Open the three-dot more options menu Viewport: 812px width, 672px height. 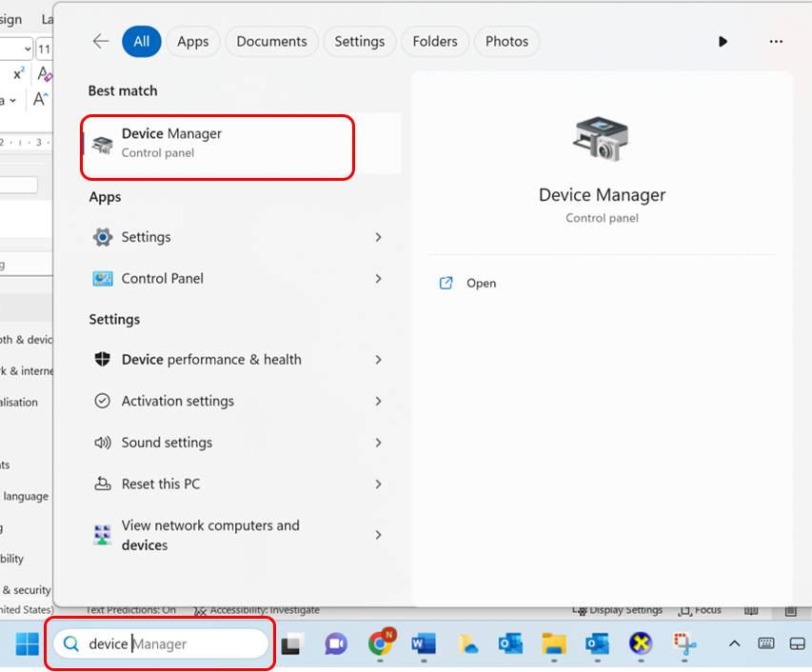tap(776, 42)
